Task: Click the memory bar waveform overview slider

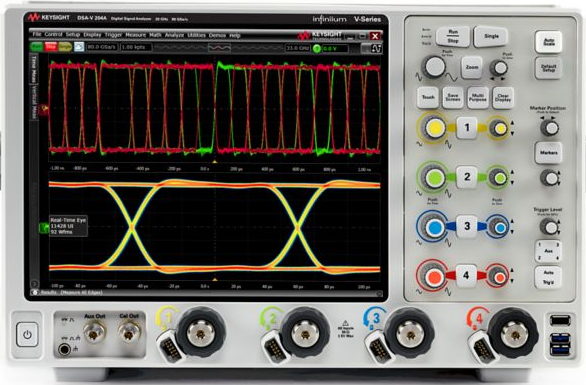Action: (x=219, y=48)
